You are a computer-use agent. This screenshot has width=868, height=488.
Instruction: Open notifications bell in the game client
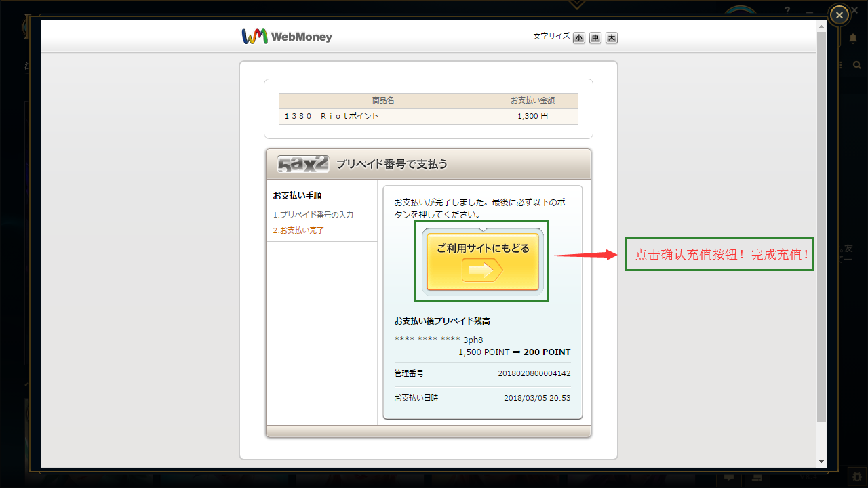pyautogui.click(x=853, y=39)
